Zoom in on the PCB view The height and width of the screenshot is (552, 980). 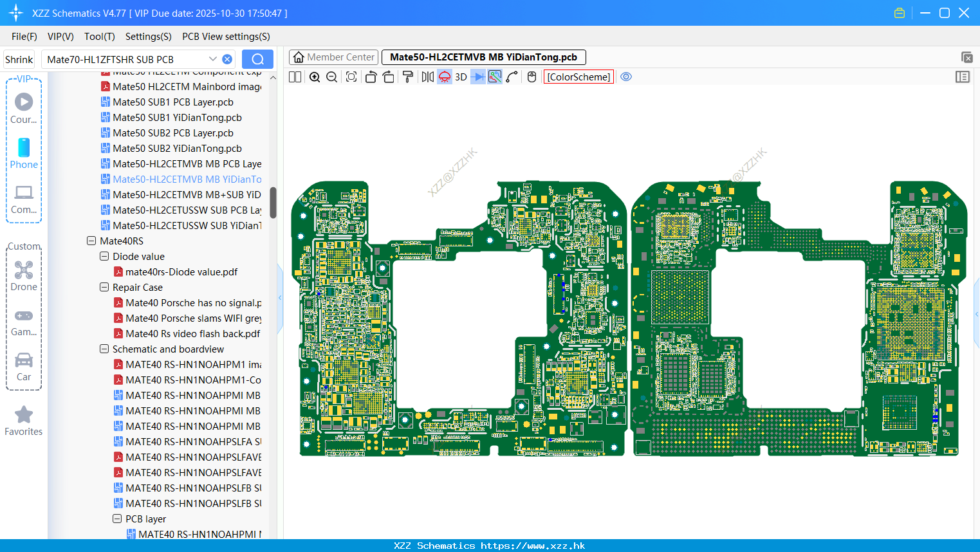(x=315, y=77)
